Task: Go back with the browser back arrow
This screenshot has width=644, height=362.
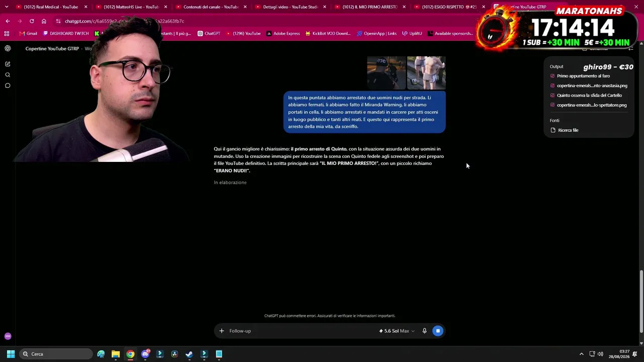Action: point(8,21)
